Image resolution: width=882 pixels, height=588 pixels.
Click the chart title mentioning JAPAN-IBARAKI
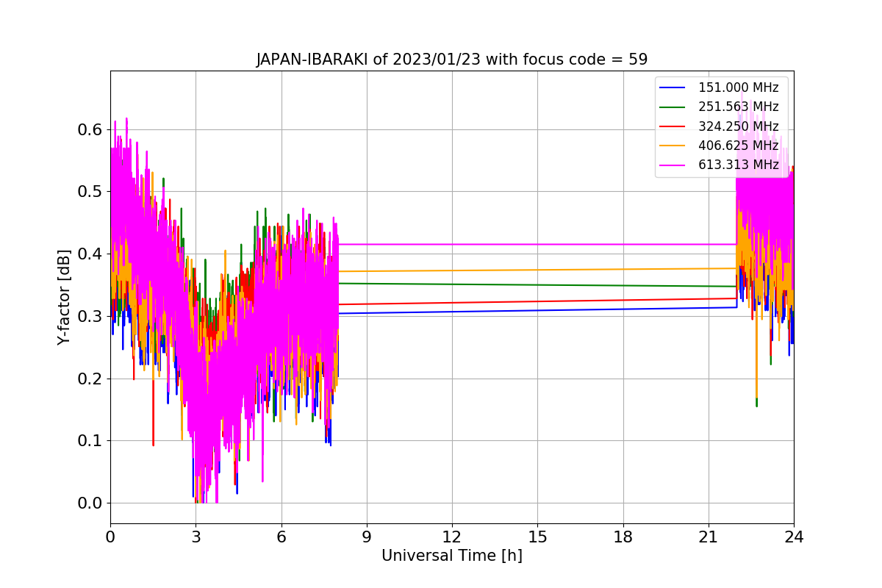(452, 60)
